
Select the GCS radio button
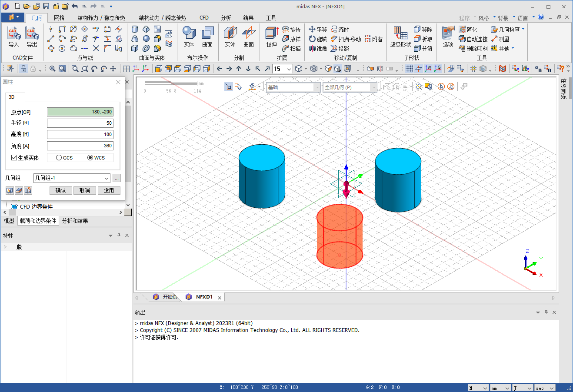(59, 158)
